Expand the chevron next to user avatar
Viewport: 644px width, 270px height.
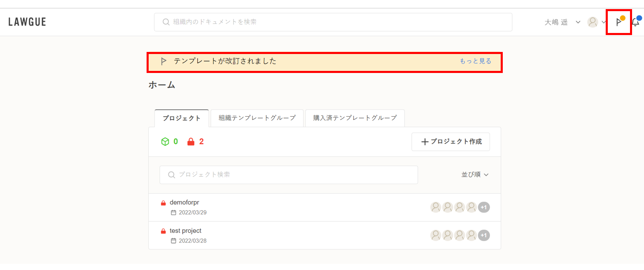[x=604, y=22]
